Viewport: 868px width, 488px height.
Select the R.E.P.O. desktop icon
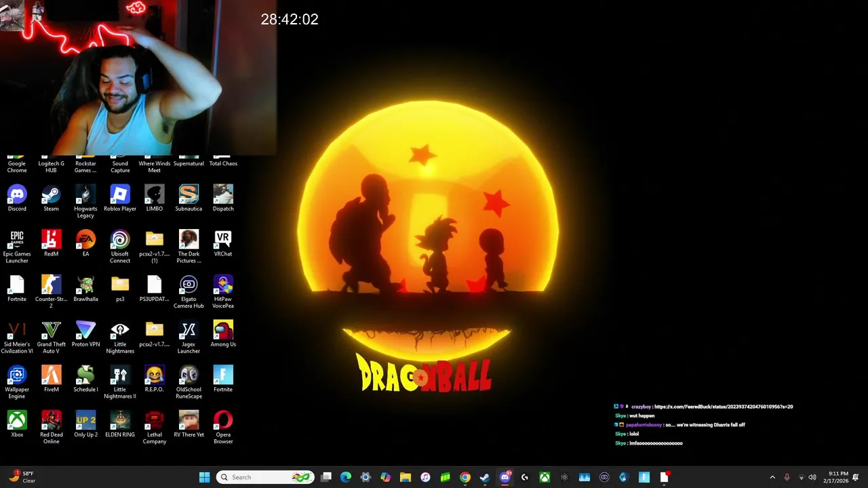click(x=155, y=380)
